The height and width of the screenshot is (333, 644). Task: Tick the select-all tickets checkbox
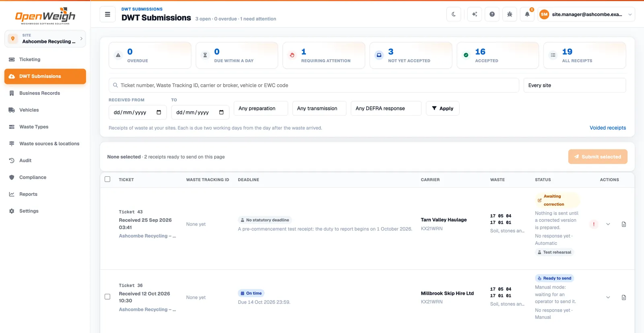107,179
